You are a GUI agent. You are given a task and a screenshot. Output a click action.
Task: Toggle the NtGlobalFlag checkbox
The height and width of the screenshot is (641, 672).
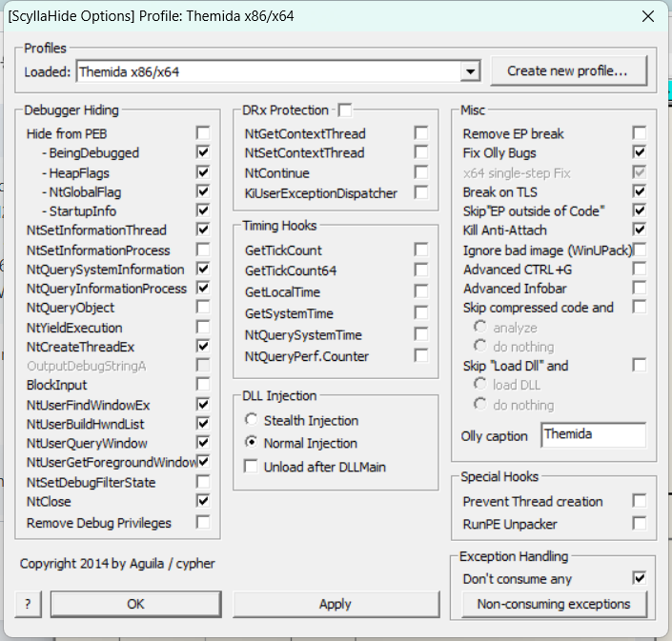point(203,191)
